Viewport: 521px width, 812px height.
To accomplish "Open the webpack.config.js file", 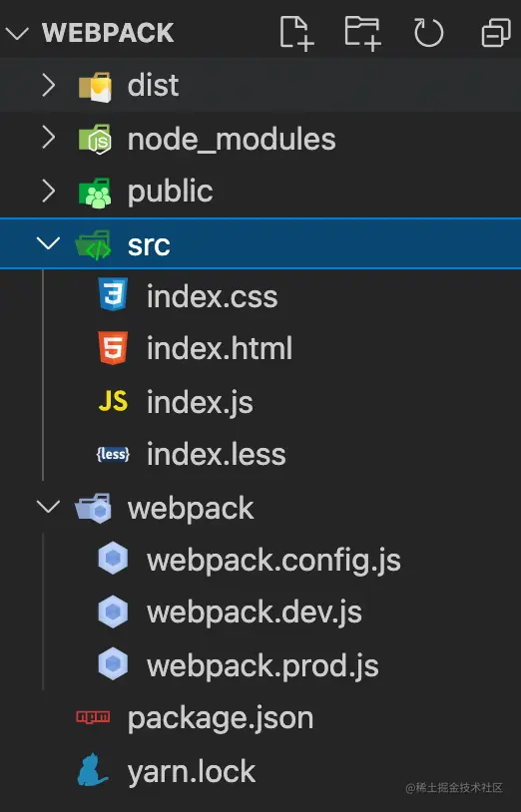I will [x=273, y=562].
